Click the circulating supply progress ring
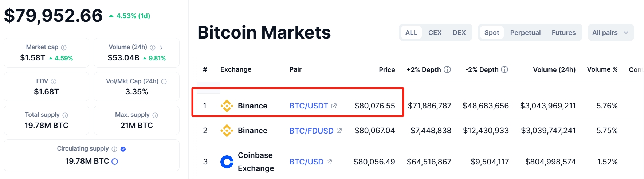The width and height of the screenshot is (644, 179). [x=115, y=162]
